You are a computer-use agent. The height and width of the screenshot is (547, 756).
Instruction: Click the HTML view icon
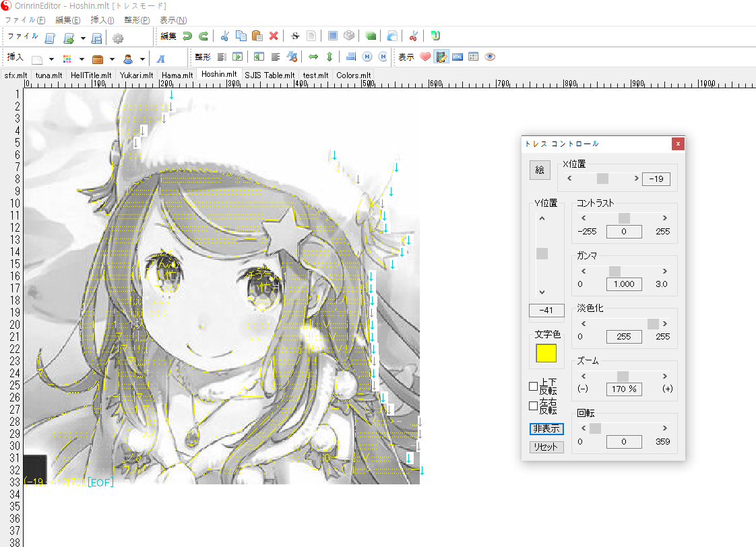[x=458, y=57]
